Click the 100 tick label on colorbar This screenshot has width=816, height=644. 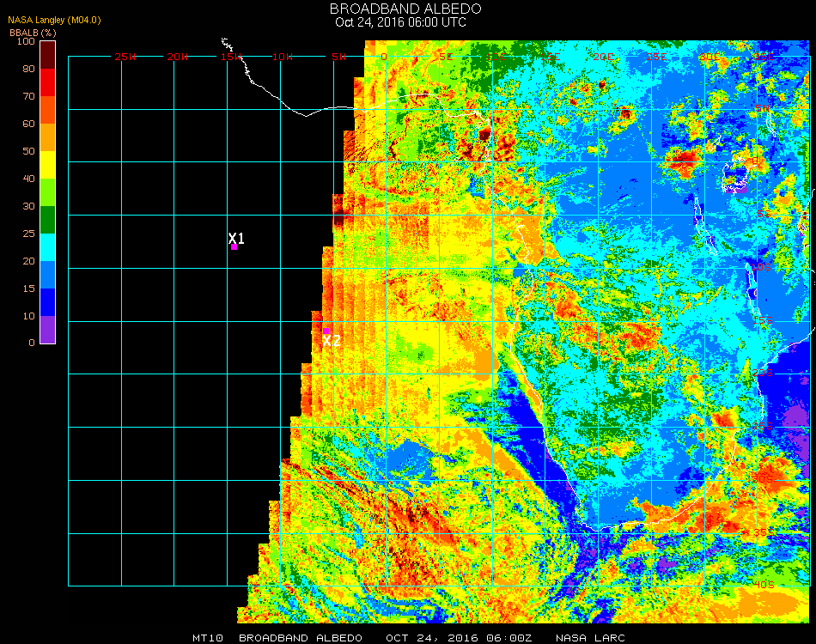25,41
